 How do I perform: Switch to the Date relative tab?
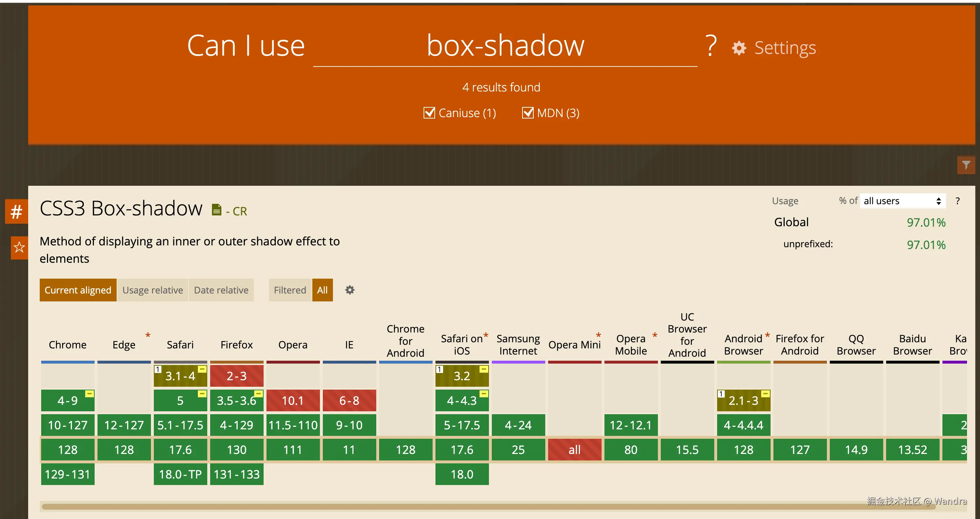(x=221, y=290)
